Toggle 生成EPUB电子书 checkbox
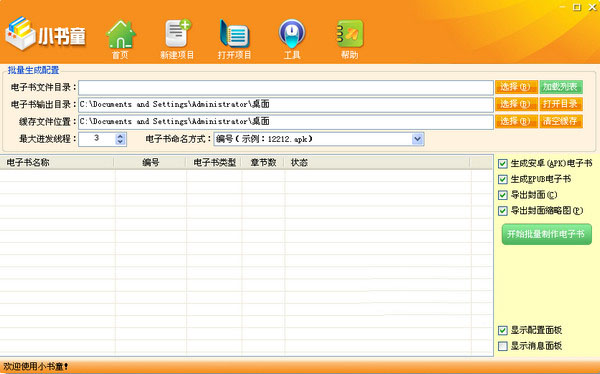 pos(503,180)
